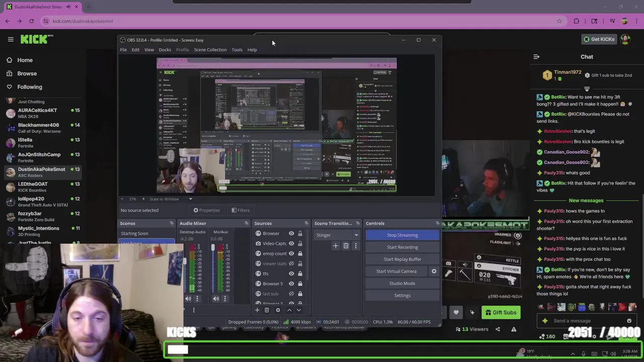
Task: Adjust the Desktop Audio volume slider
Action: [184, 261]
